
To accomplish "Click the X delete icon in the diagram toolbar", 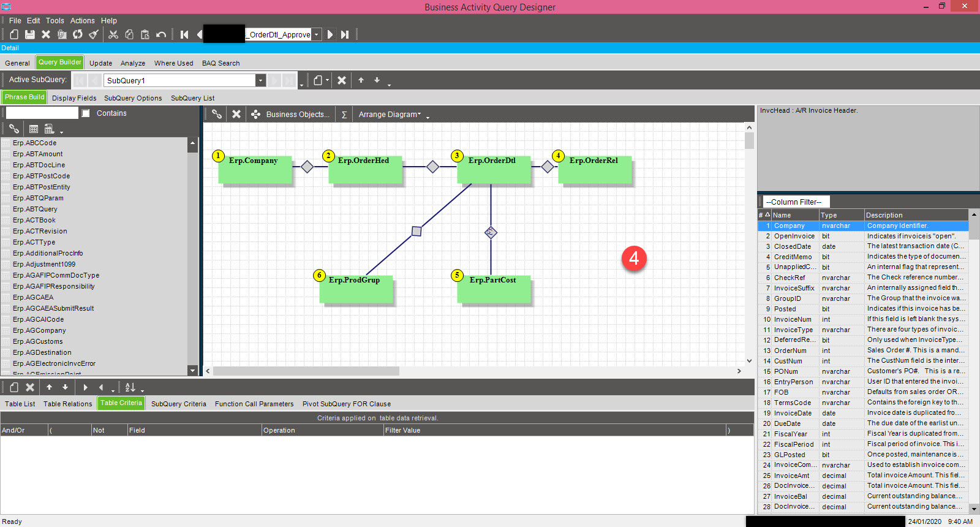I will [236, 114].
